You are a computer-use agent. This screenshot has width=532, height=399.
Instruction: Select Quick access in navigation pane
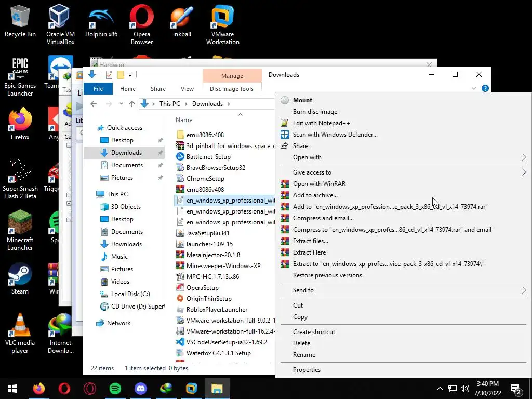click(x=125, y=128)
